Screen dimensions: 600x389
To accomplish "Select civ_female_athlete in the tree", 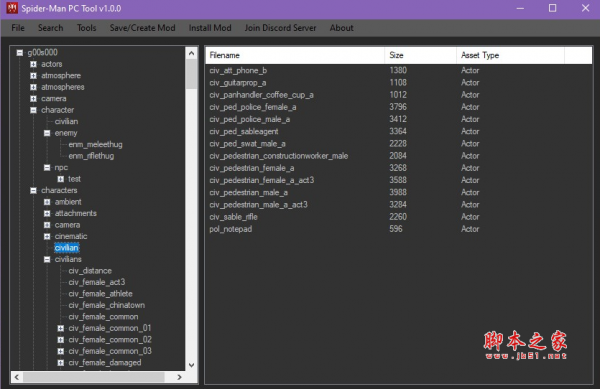I will click(100, 294).
